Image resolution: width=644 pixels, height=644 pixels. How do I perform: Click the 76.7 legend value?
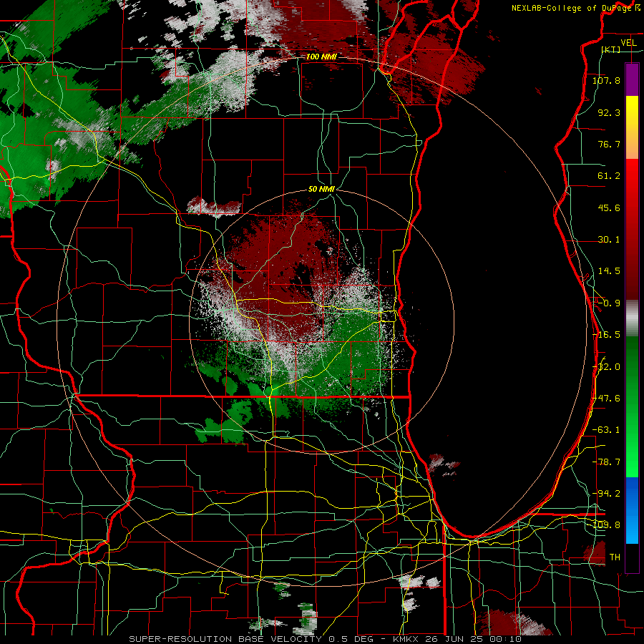click(x=609, y=144)
